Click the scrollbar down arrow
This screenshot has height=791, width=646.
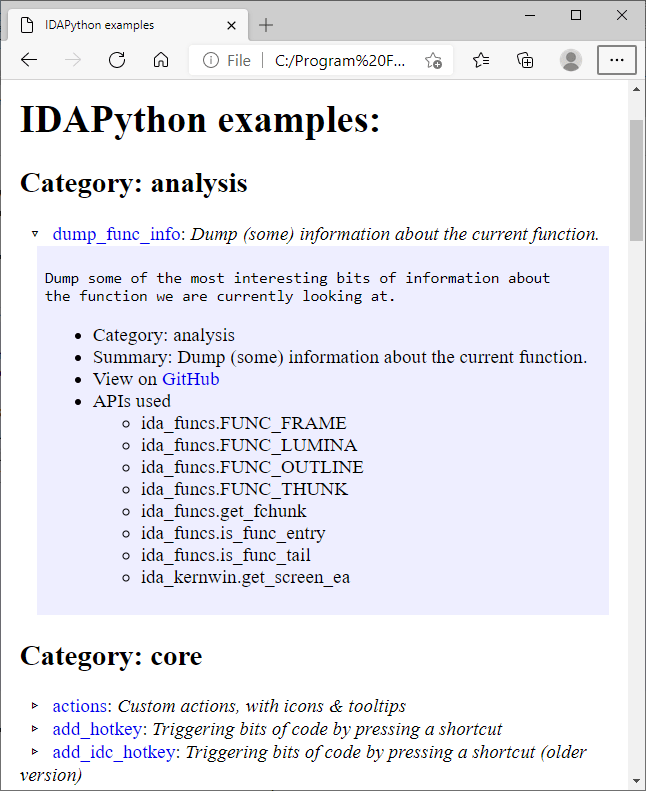[x=636, y=782]
